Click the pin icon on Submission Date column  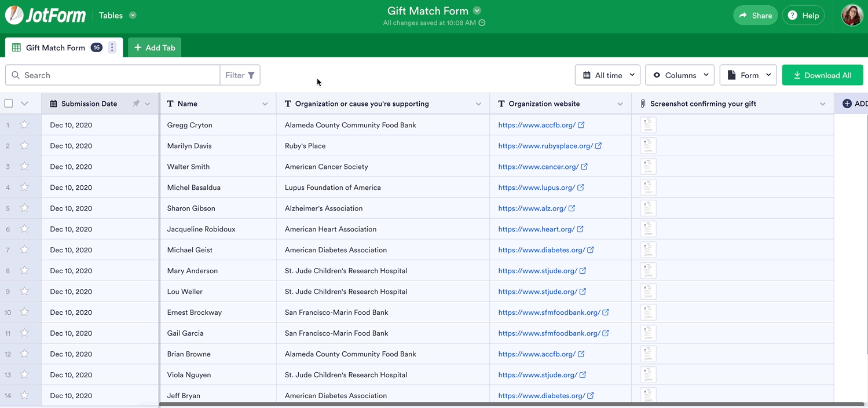136,104
